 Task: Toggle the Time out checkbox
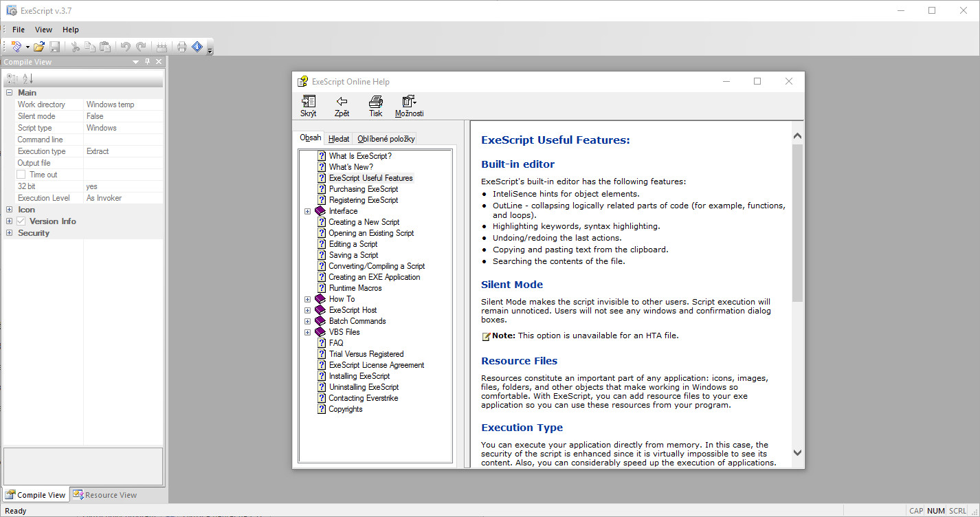pyautogui.click(x=21, y=175)
